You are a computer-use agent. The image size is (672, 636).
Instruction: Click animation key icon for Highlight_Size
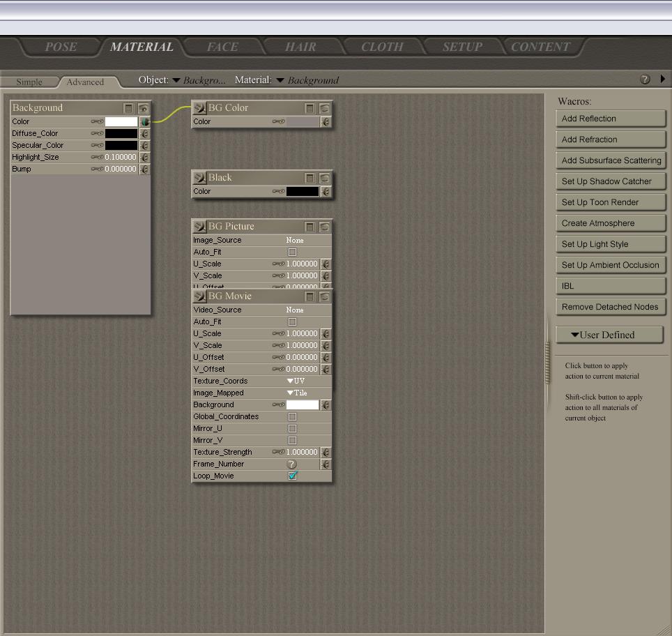click(97, 158)
